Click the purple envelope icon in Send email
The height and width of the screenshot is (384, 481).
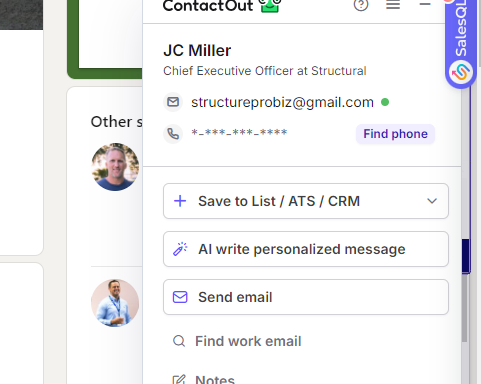pyautogui.click(x=180, y=297)
